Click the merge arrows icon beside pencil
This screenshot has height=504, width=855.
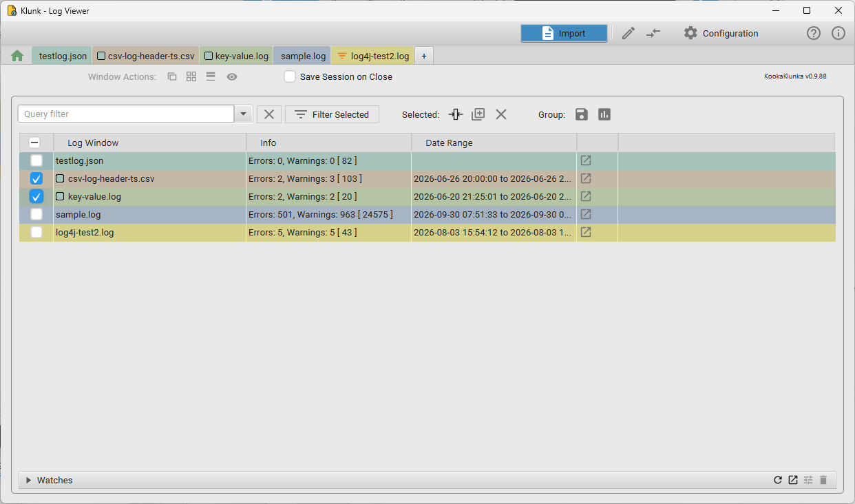(x=653, y=33)
